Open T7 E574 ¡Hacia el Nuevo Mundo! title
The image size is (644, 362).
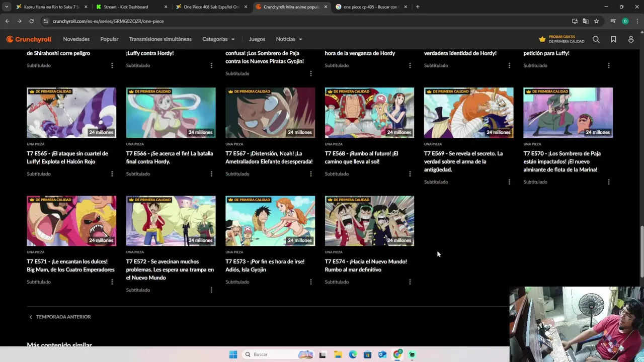point(366,265)
